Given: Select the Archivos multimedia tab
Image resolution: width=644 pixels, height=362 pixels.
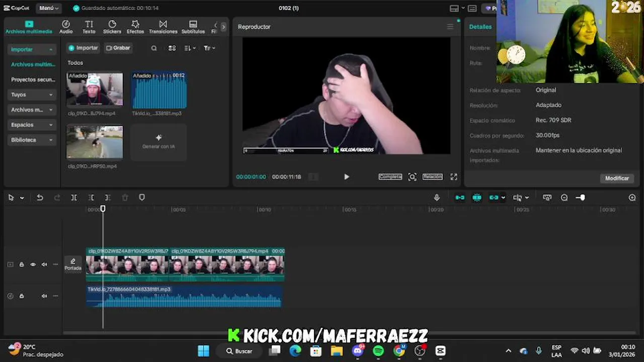Looking at the screenshot, I should 29,27.
